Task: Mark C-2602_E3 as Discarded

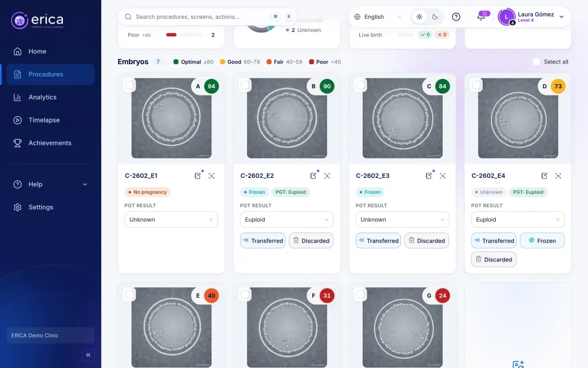Action: click(x=426, y=241)
